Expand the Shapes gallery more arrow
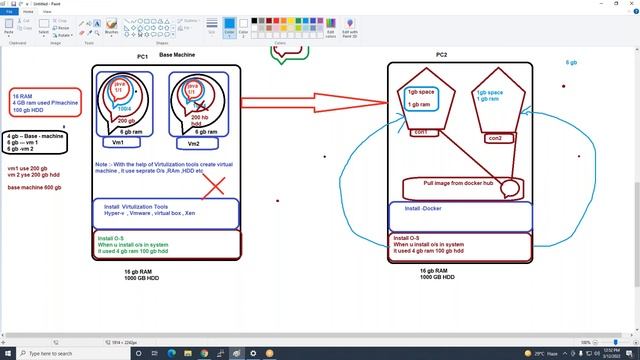The height and width of the screenshot is (360, 640). point(173,35)
